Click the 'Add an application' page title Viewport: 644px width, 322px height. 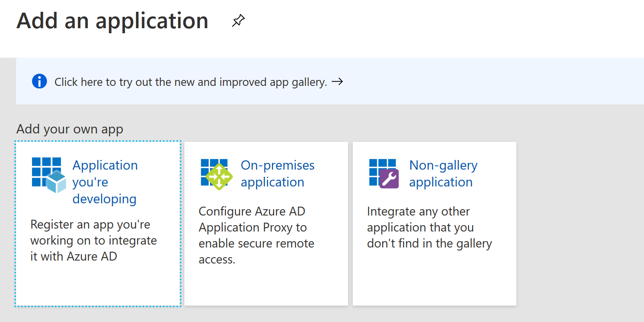(112, 21)
